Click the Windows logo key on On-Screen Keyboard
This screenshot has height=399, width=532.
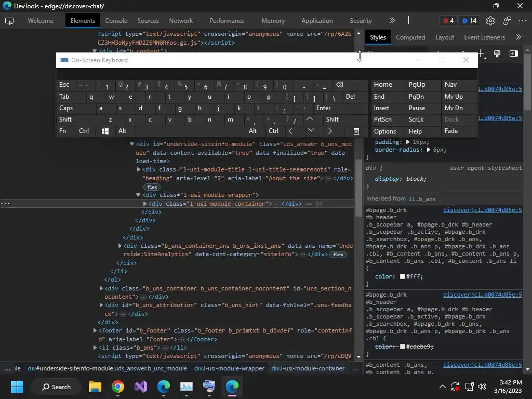(x=105, y=131)
